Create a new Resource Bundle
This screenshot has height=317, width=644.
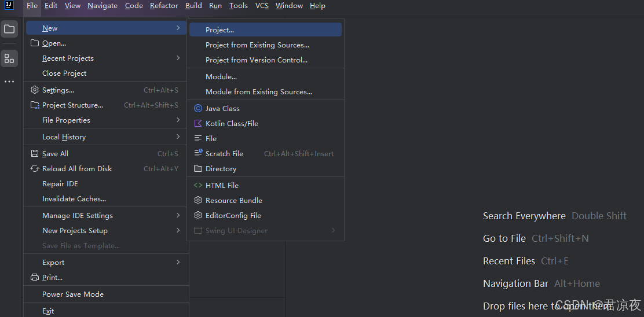[233, 201]
